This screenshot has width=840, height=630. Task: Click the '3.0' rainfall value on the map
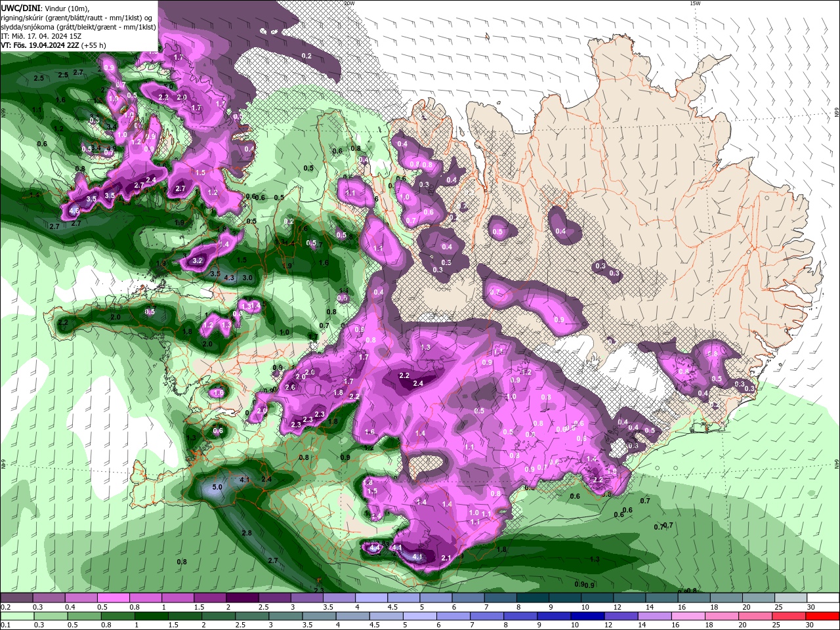(247, 278)
